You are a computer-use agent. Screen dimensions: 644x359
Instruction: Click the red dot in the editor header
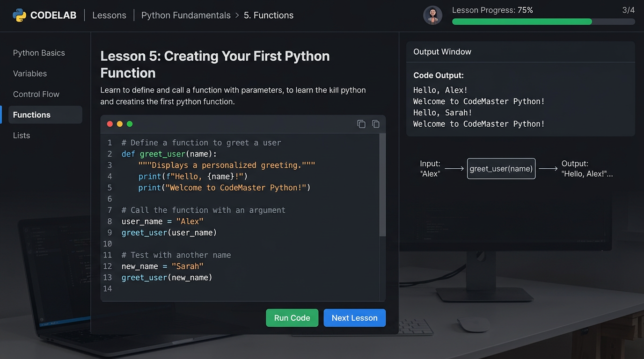(110, 124)
